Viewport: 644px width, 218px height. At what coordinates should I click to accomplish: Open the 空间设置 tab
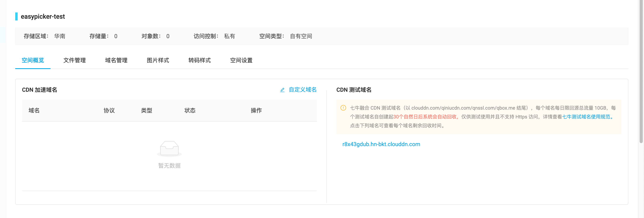(x=241, y=60)
